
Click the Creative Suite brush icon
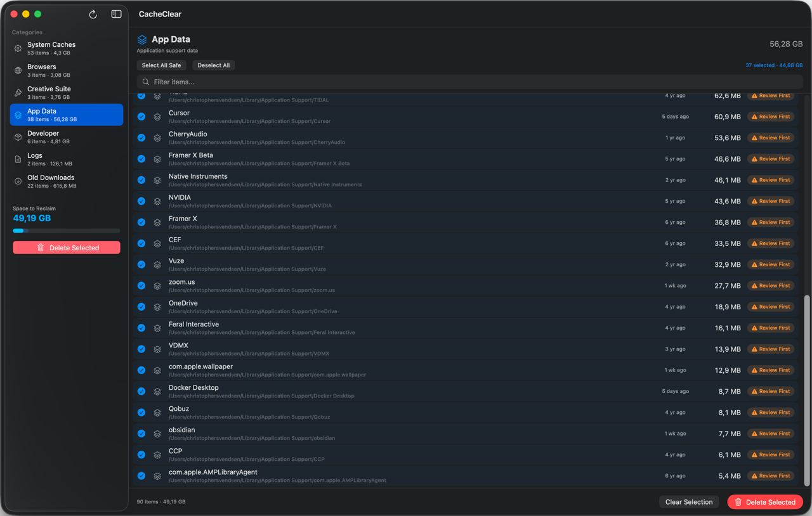click(18, 93)
